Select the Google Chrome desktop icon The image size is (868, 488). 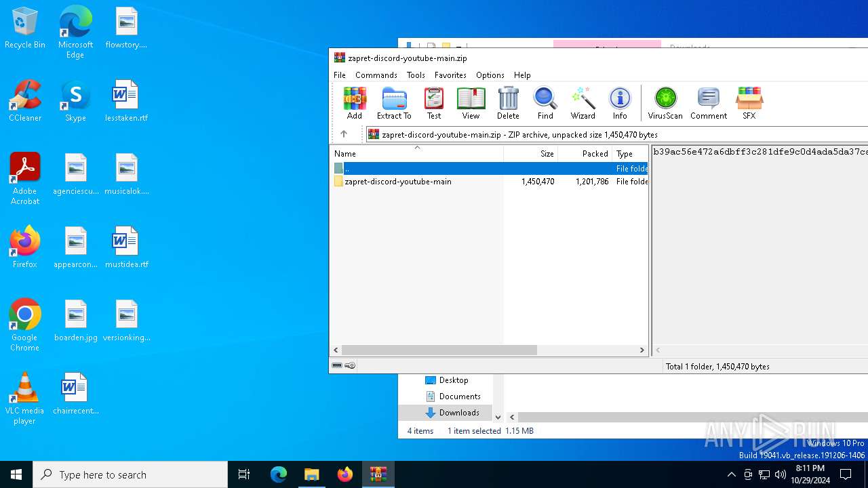coord(25,325)
